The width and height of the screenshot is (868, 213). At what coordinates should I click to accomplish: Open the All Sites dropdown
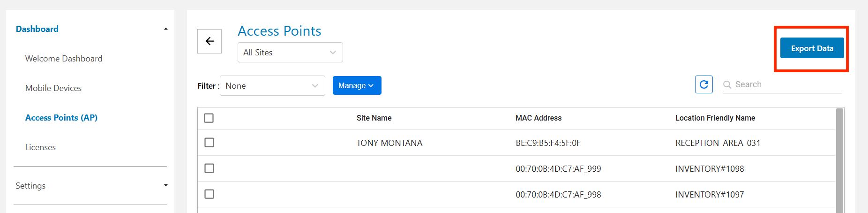pyautogui.click(x=290, y=52)
